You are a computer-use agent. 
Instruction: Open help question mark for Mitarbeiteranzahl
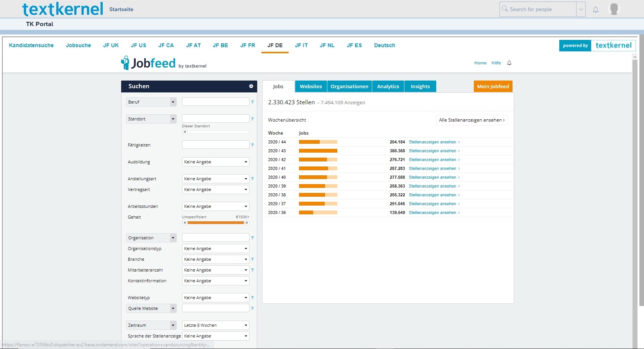(x=252, y=270)
